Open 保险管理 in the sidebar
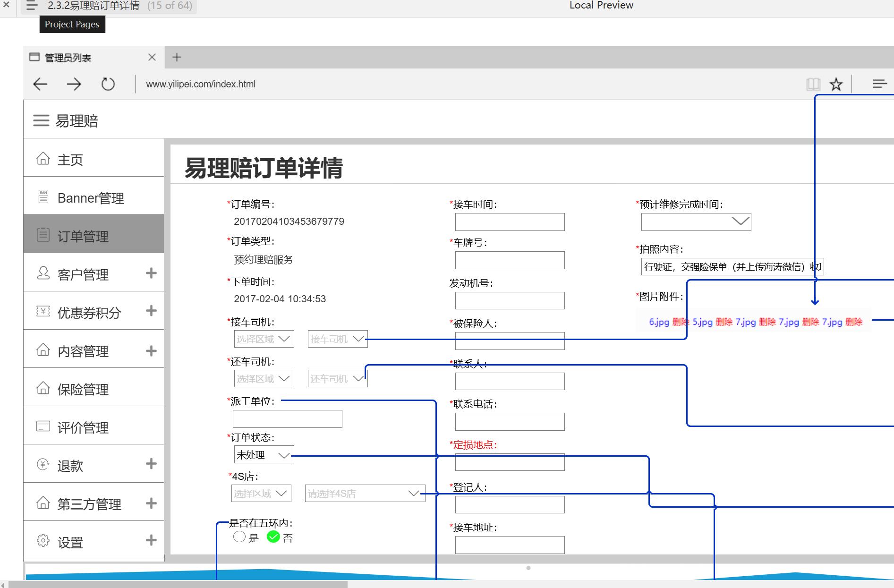This screenshot has width=894, height=588. 94,387
